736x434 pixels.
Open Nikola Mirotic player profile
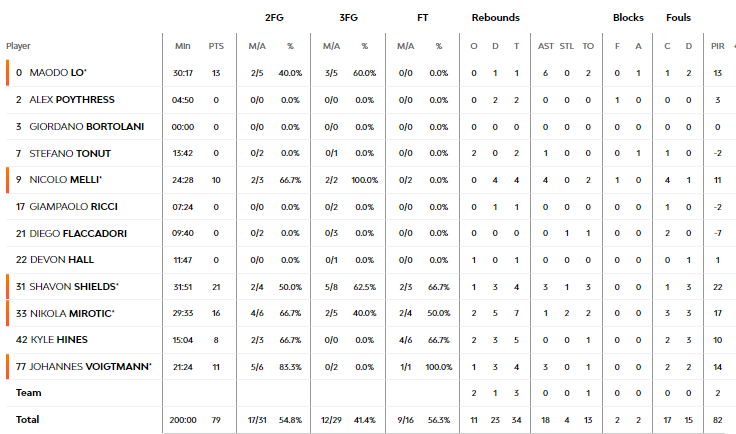[72, 313]
